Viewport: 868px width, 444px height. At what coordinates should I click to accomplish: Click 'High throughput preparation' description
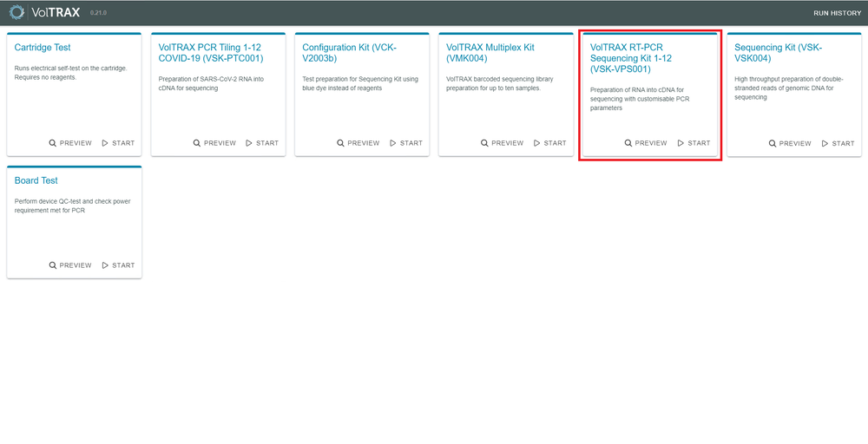[789, 88]
